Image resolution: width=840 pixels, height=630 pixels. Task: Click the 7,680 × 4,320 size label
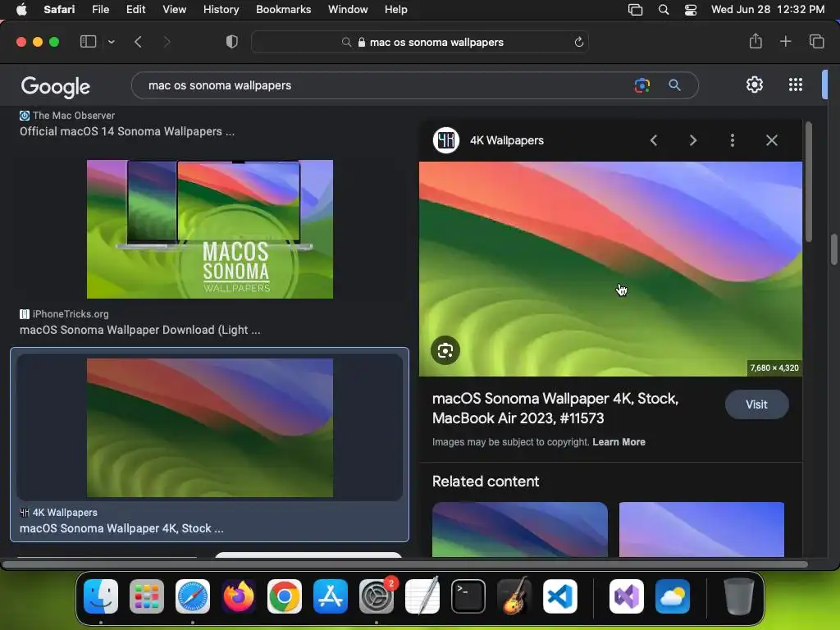(x=774, y=368)
